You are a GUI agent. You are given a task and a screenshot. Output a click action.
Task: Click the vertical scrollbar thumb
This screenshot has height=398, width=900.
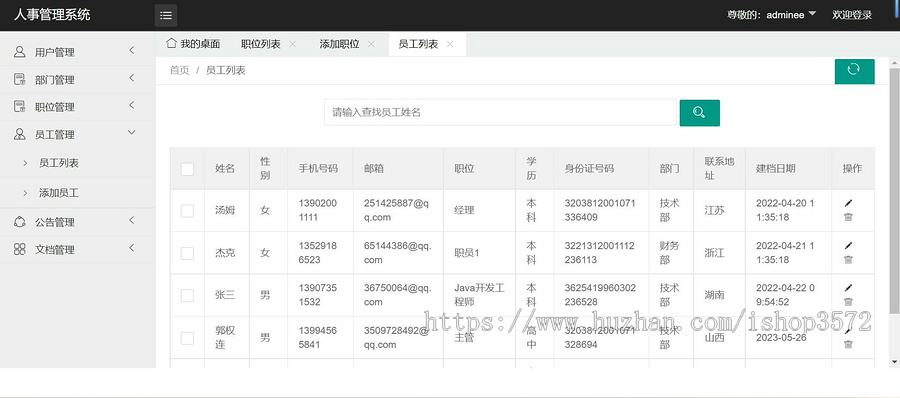pos(895,191)
